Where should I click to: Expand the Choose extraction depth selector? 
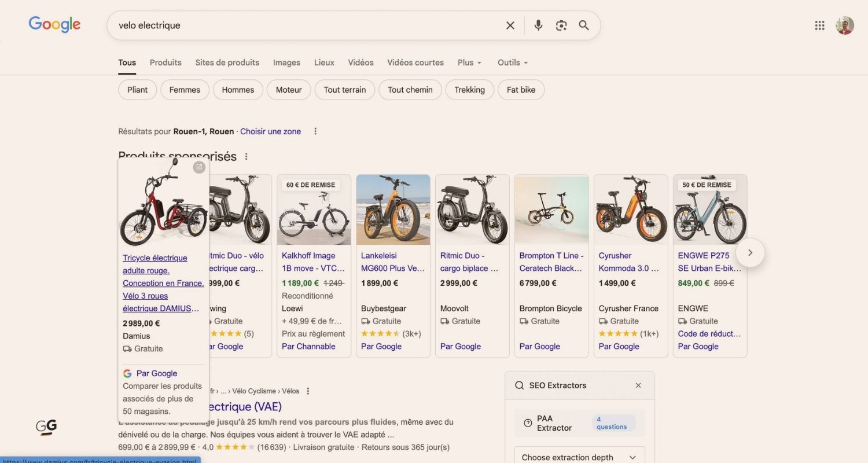pyautogui.click(x=579, y=457)
